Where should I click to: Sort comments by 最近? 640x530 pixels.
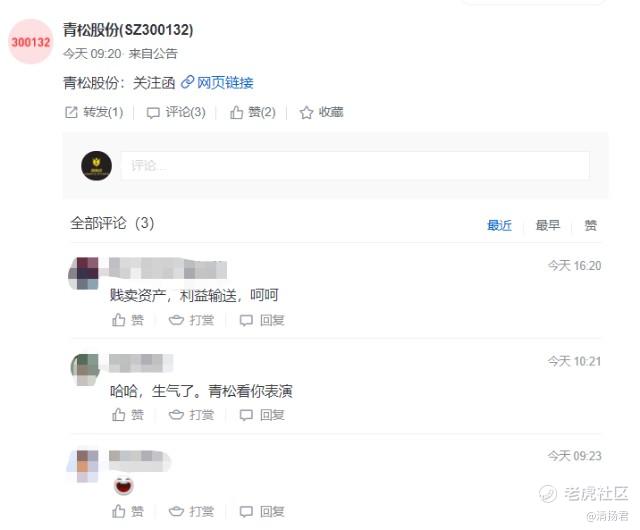[x=500, y=225]
